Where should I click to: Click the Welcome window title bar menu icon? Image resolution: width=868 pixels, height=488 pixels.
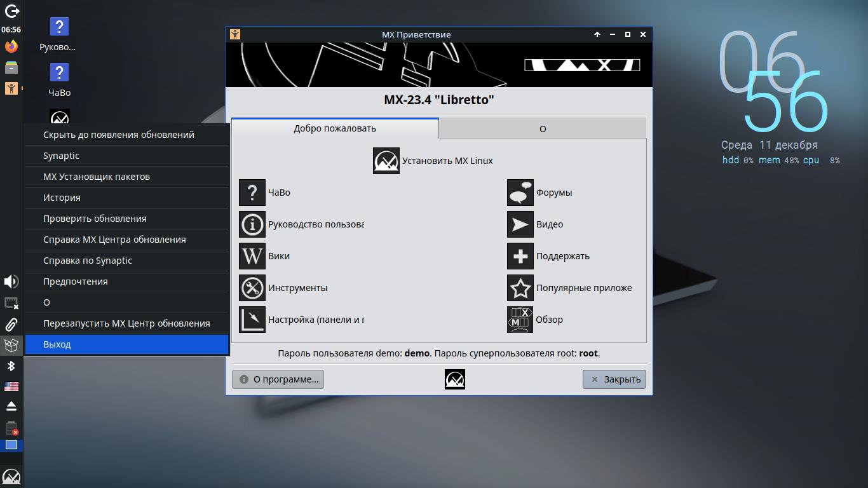tap(235, 34)
